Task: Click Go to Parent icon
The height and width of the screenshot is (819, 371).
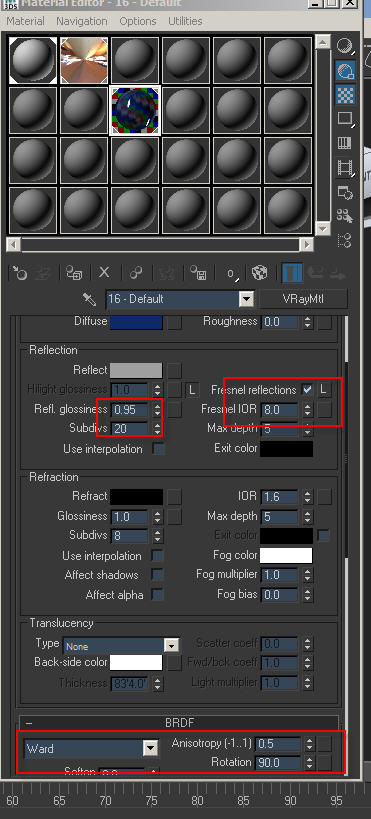Action: pos(315,273)
